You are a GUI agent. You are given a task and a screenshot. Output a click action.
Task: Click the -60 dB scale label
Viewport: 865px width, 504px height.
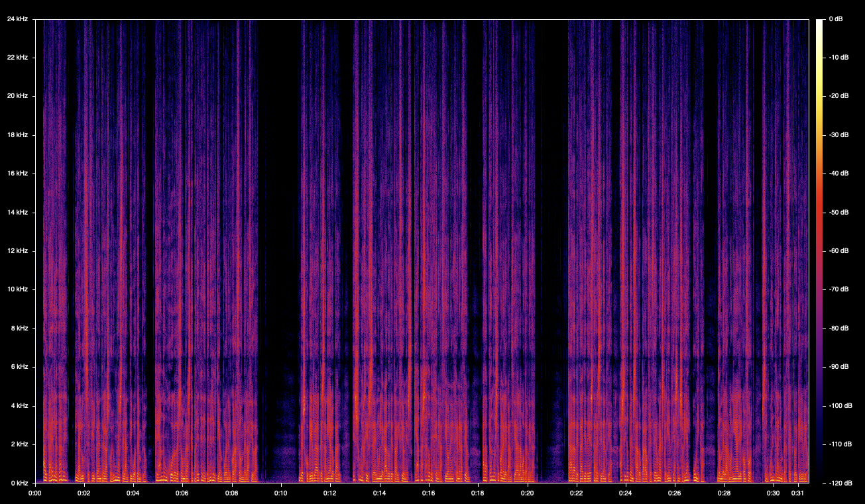(x=838, y=251)
